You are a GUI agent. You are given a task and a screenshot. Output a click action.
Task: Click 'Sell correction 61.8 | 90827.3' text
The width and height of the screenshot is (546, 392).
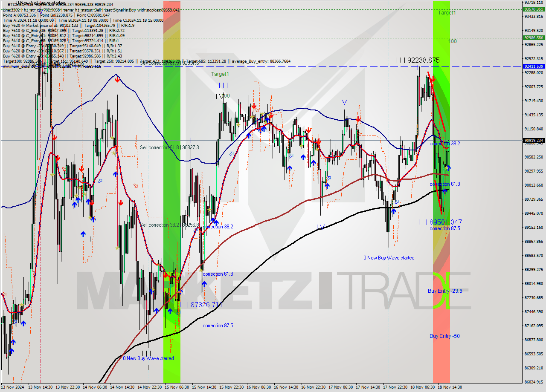point(169,147)
